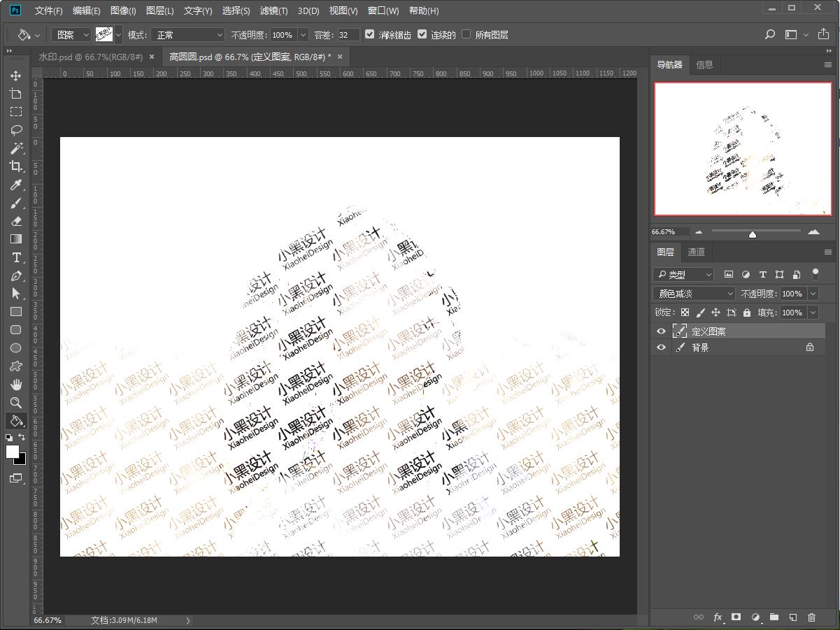Select the Eyedropper tool
Image resolution: width=840 pixels, height=630 pixels.
(x=15, y=185)
